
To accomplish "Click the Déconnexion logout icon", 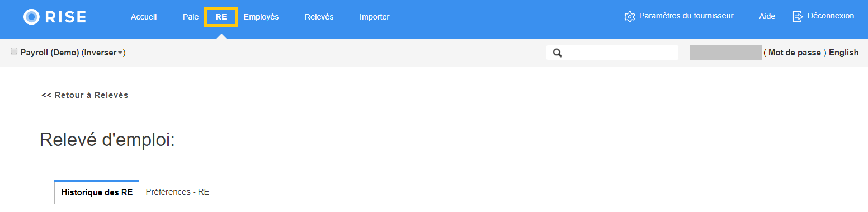I will 798,17.
